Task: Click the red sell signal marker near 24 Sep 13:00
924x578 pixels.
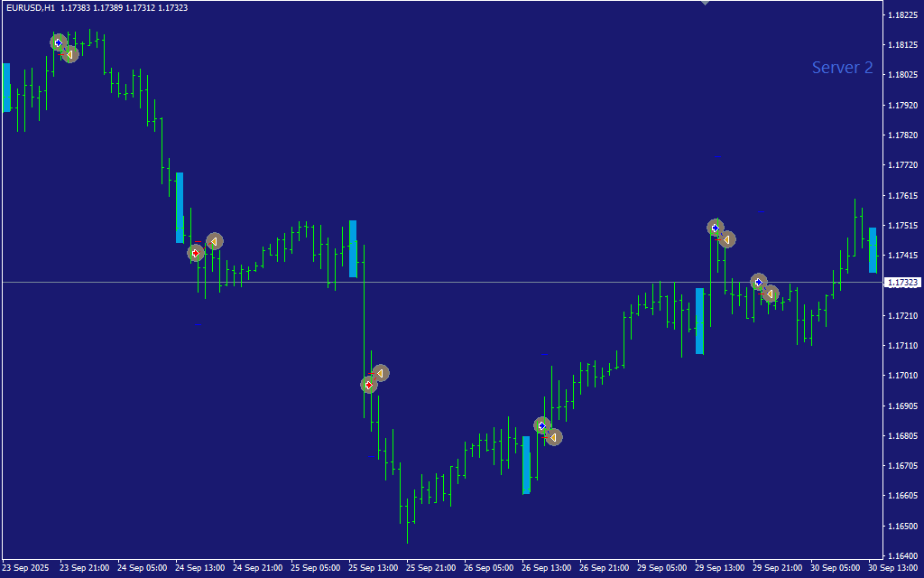Action: (x=196, y=253)
